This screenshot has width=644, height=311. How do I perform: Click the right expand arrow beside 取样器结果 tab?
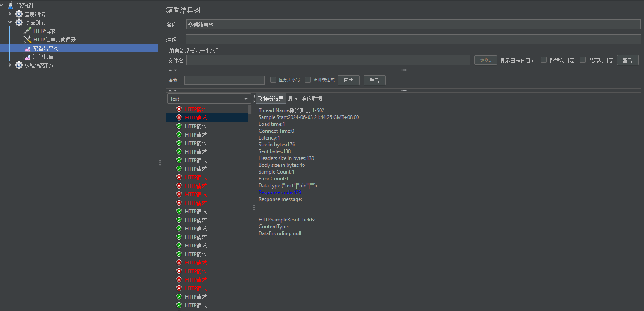pos(254,101)
